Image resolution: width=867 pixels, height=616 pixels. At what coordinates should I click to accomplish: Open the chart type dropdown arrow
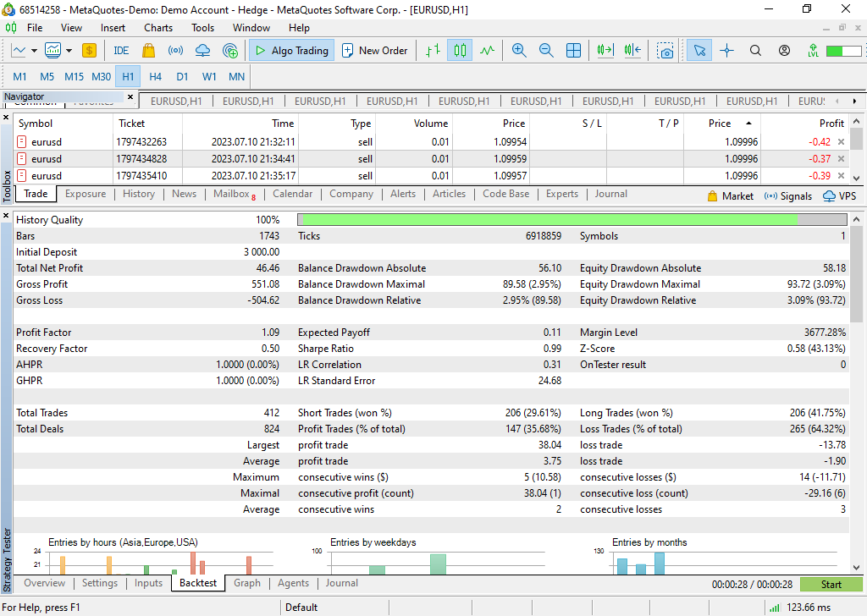point(35,51)
